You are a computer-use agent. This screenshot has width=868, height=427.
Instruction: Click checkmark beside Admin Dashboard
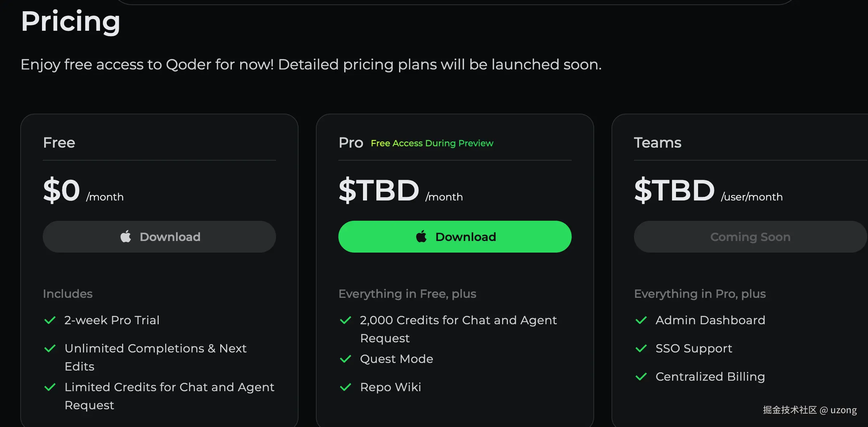tap(641, 320)
